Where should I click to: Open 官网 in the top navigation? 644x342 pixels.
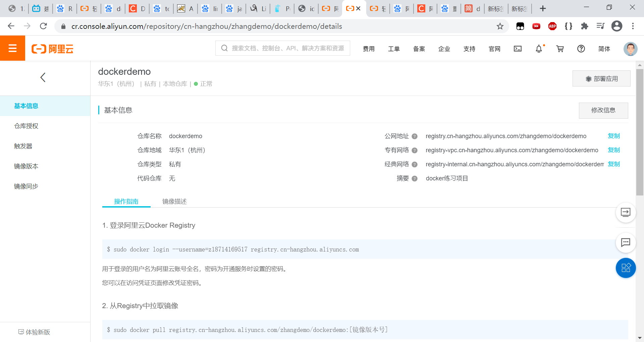(494, 49)
